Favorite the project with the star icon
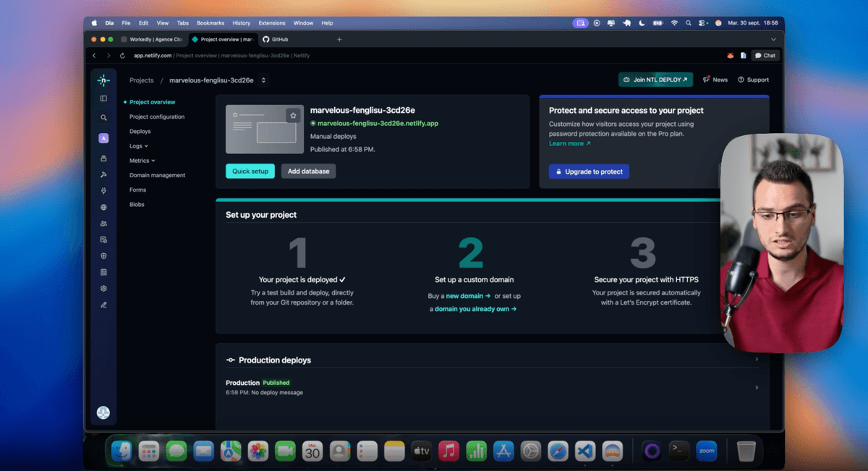Screen dimensions: 868x471 [x=292, y=115]
